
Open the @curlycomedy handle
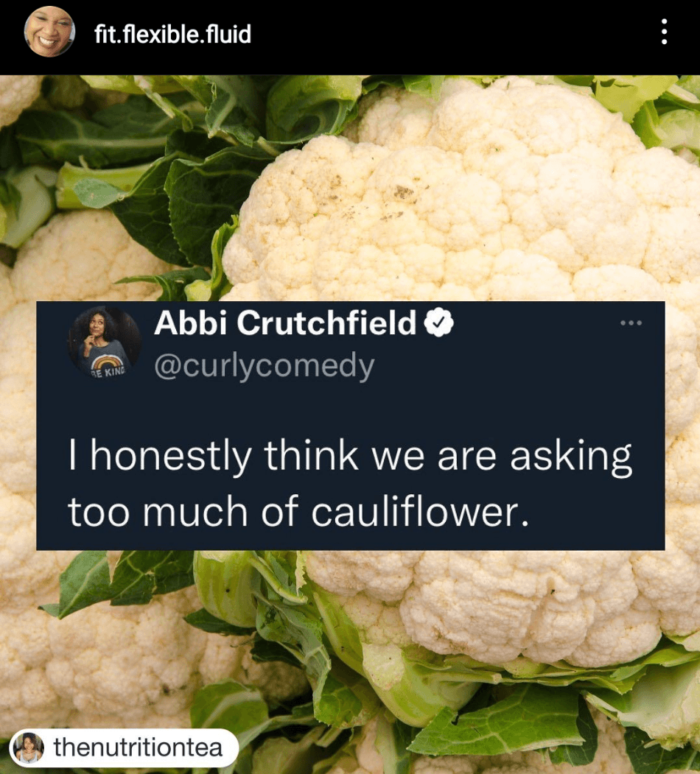pyautogui.click(x=265, y=367)
